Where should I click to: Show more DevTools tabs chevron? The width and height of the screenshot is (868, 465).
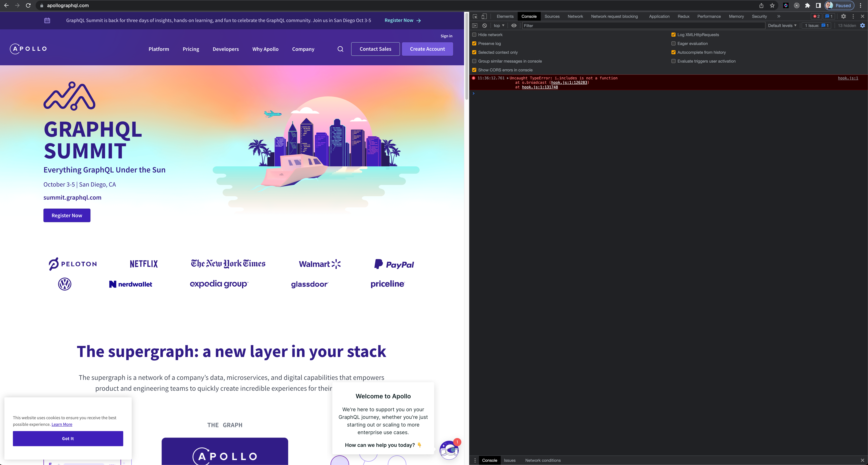[779, 16]
